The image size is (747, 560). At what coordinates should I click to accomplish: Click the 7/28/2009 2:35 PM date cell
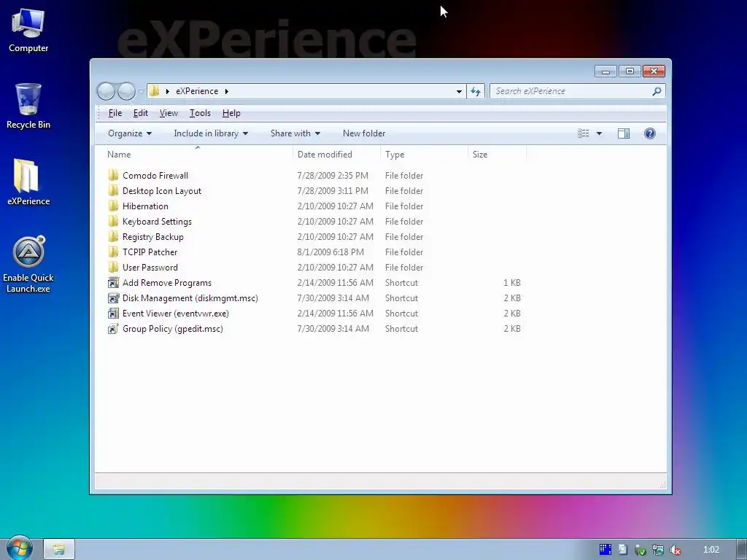point(333,175)
